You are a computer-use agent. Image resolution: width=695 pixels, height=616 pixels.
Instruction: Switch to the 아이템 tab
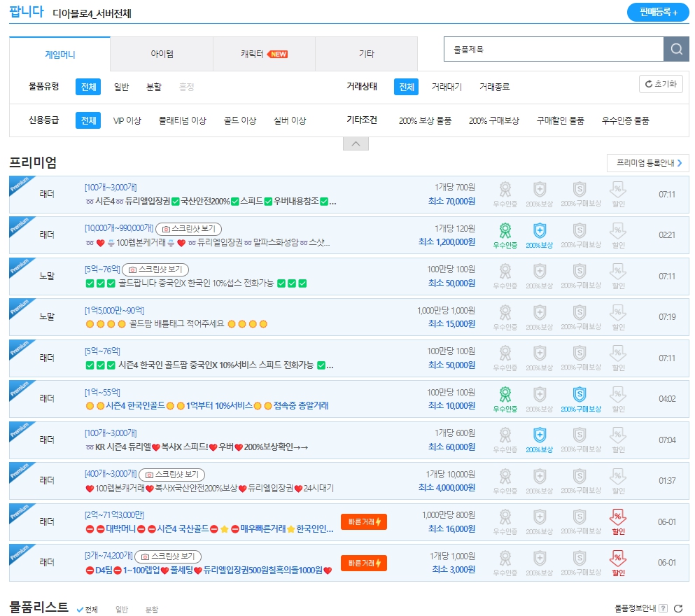pyautogui.click(x=160, y=53)
